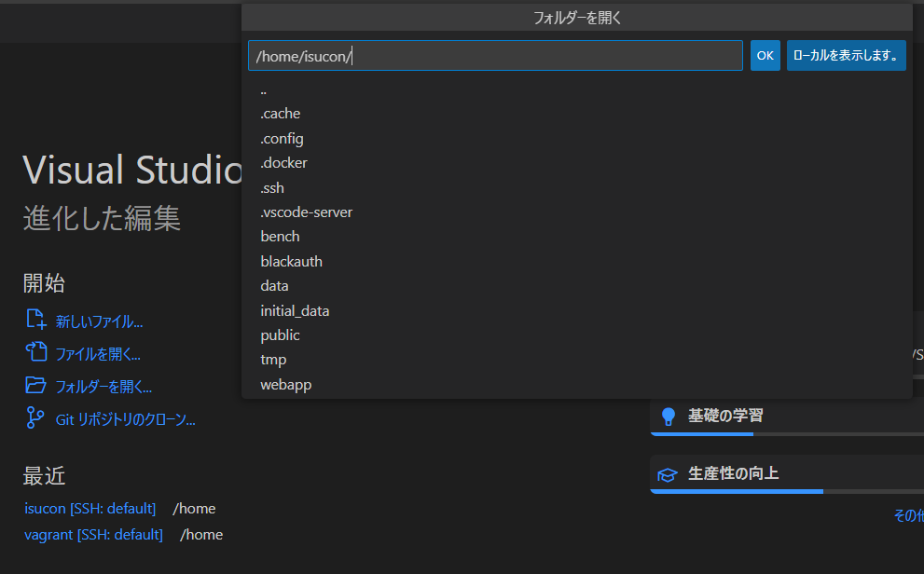Screen dimensions: 924x574
Task: Click the lightbulb icon beside 基礎の学習
Action: pos(669,417)
